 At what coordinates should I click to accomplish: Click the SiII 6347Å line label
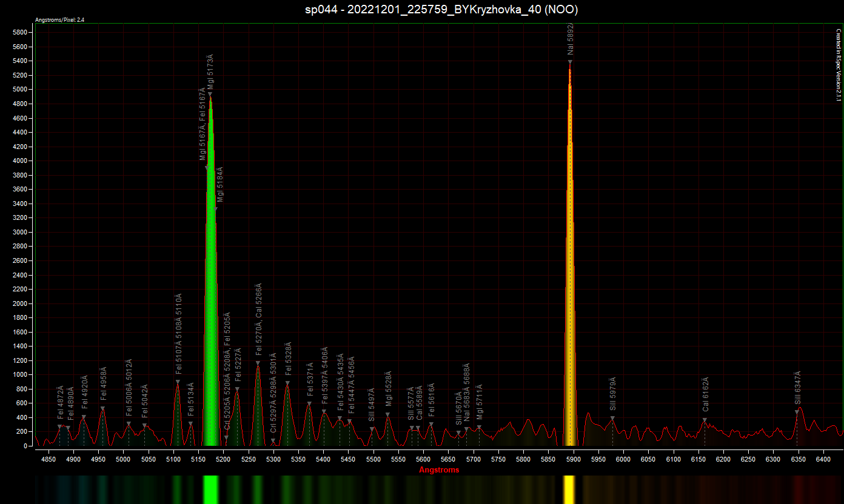(x=797, y=388)
